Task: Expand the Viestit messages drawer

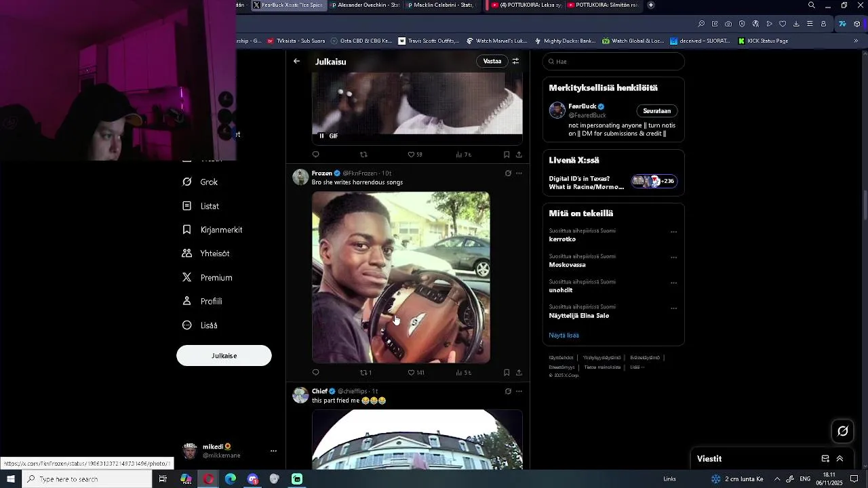Action: (x=840, y=459)
